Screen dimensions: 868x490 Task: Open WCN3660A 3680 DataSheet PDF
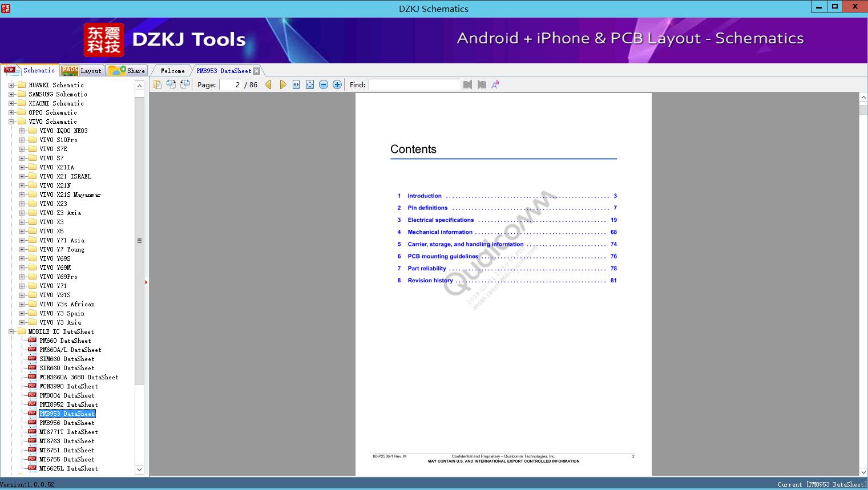(x=79, y=377)
